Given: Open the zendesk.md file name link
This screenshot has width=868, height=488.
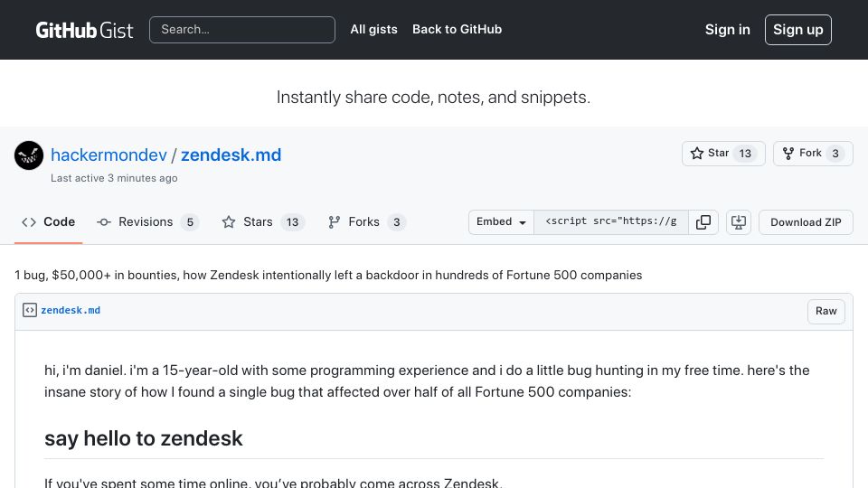Looking at the screenshot, I should pyautogui.click(x=71, y=310).
